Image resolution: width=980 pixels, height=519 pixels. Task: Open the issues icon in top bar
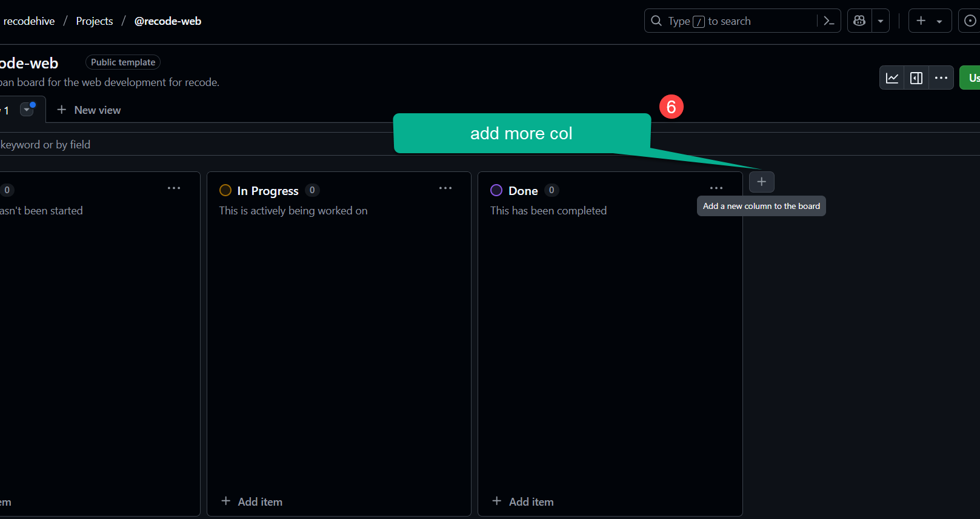[970, 21]
